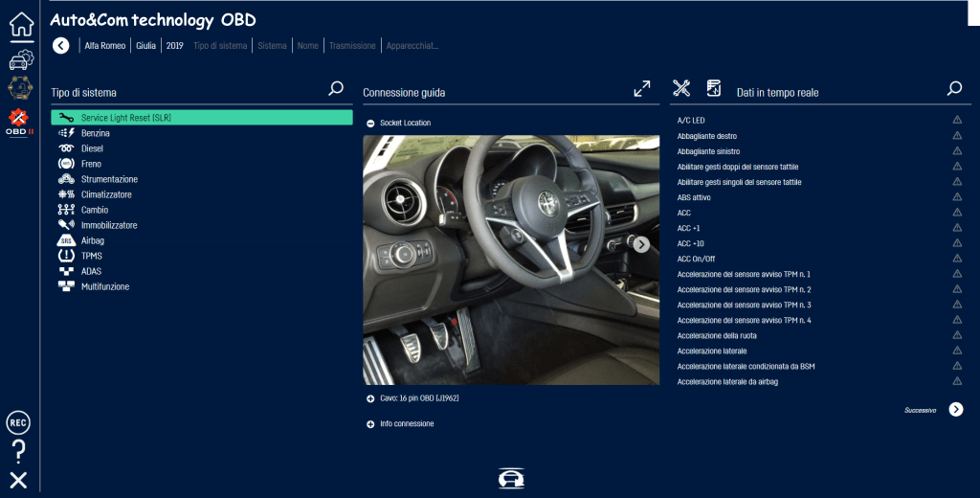Collapse the Socket Location section
980x498 pixels.
(x=370, y=124)
